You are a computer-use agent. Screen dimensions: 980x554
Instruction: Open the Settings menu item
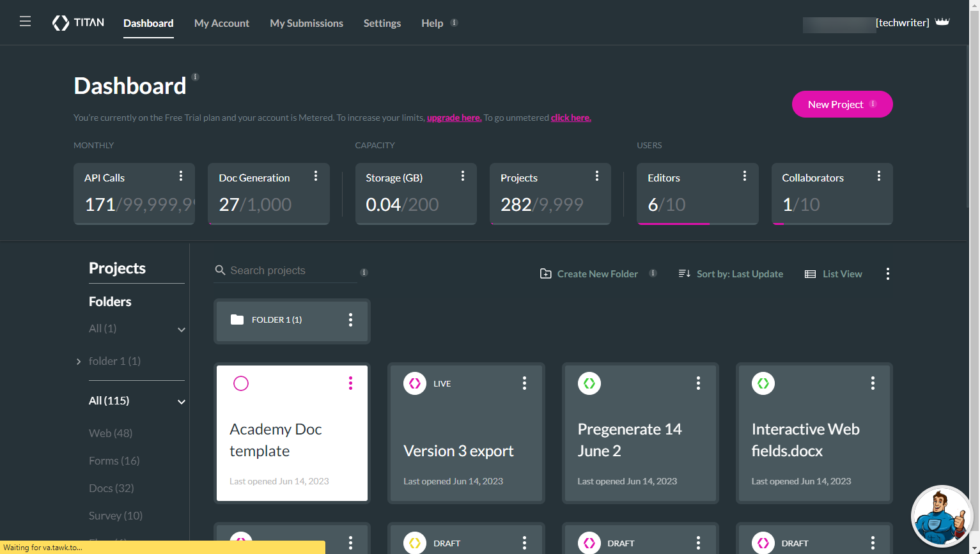pyautogui.click(x=382, y=23)
